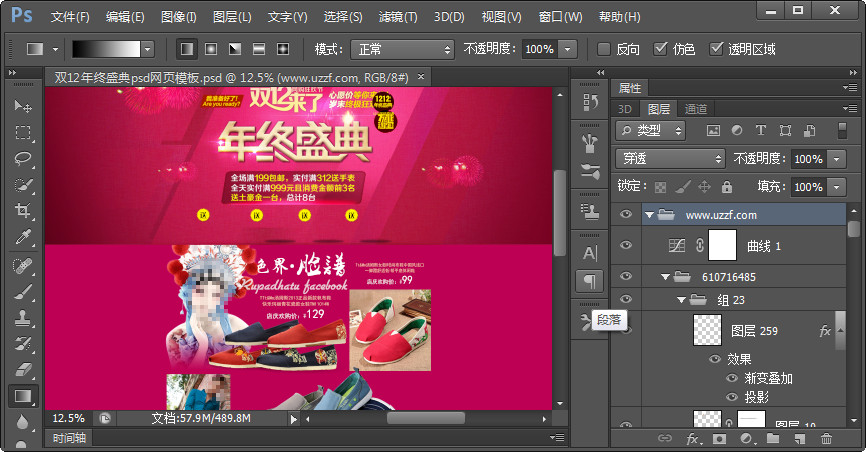The width and height of the screenshot is (866, 452).
Task: Select the Gradient tool in toolbox
Action: (x=23, y=396)
